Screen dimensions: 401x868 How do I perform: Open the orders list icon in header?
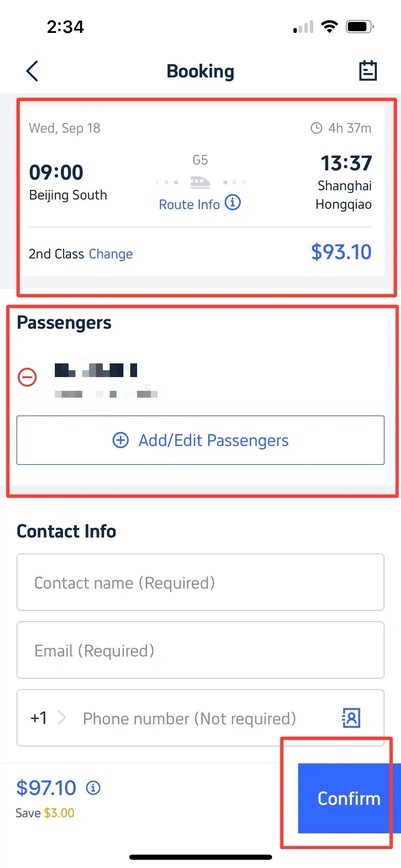368,71
